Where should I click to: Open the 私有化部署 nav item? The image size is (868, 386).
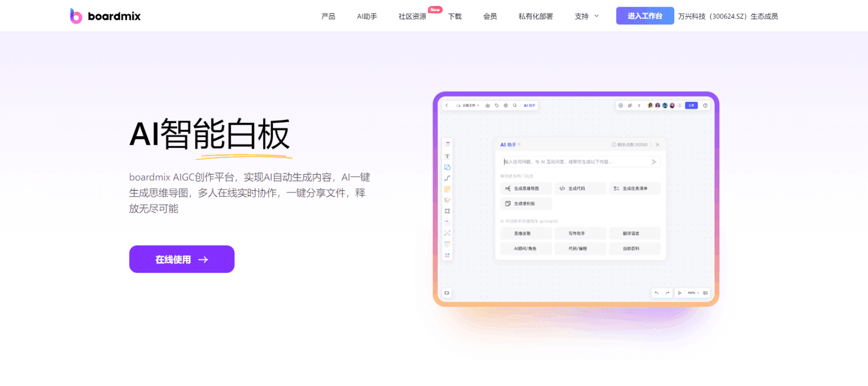pyautogui.click(x=535, y=16)
